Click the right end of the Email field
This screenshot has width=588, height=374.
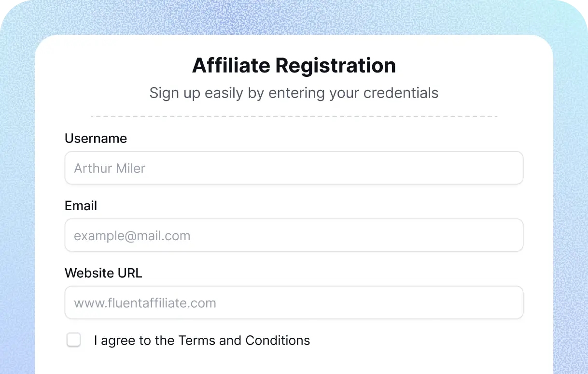click(512, 236)
